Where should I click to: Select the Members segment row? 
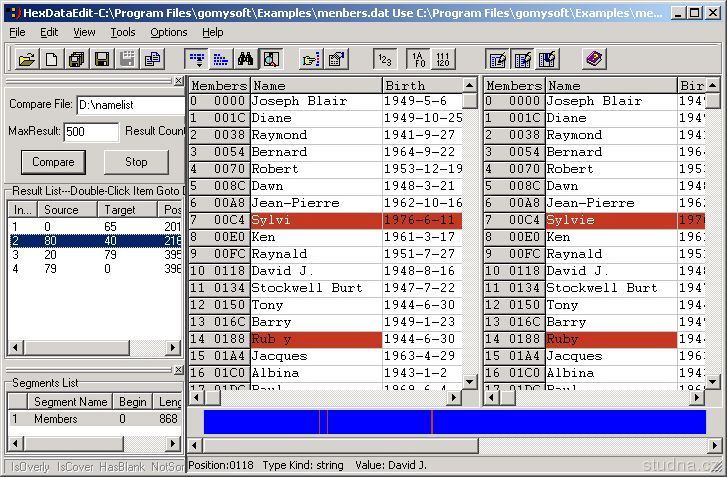tap(95, 419)
